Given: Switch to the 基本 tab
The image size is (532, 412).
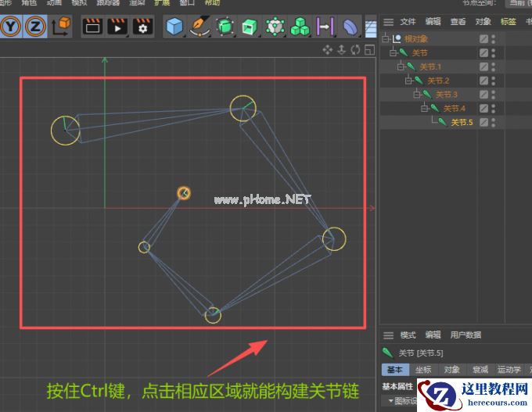Looking at the screenshot, I should coord(395,370).
